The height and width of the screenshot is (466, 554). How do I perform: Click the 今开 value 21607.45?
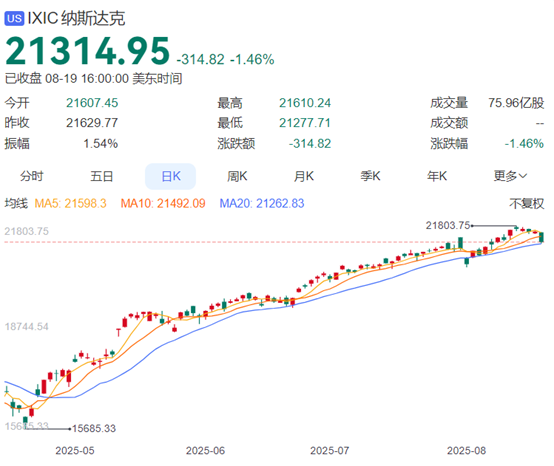(x=92, y=103)
